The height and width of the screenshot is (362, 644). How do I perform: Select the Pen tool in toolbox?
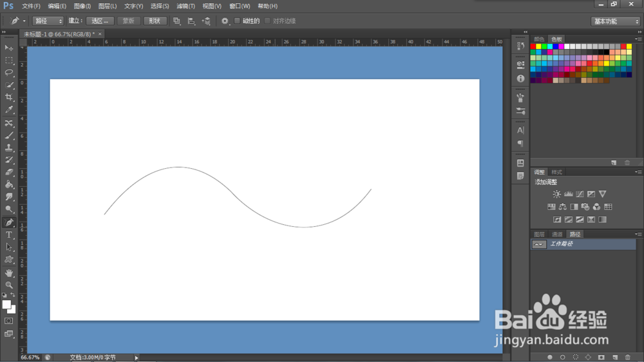click(8, 222)
